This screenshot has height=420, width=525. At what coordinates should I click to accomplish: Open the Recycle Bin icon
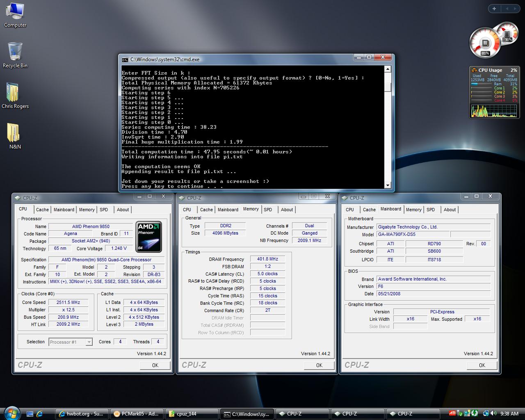pos(15,55)
